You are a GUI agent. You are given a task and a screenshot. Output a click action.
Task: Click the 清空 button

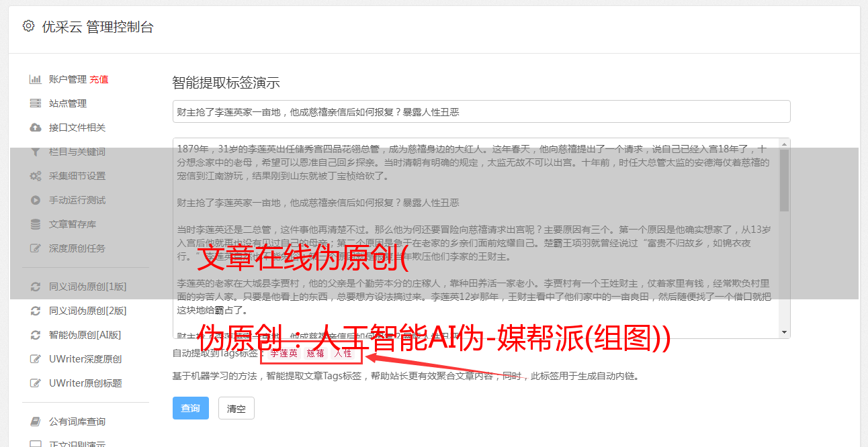[236, 408]
